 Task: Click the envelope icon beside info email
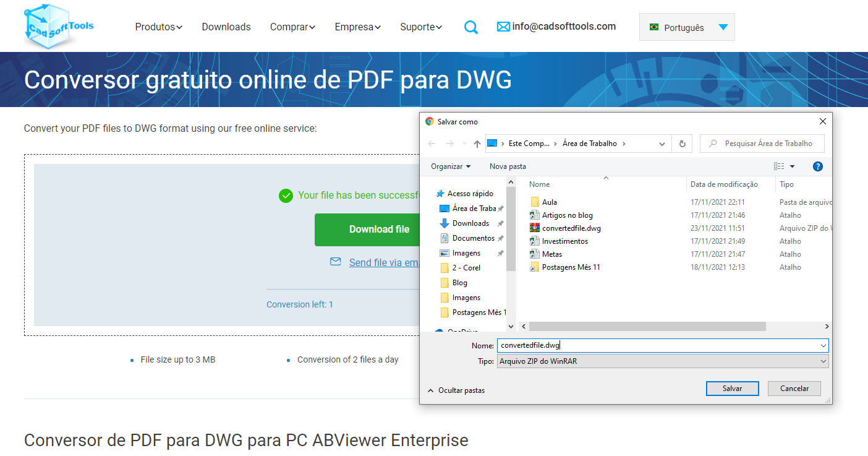click(x=503, y=27)
